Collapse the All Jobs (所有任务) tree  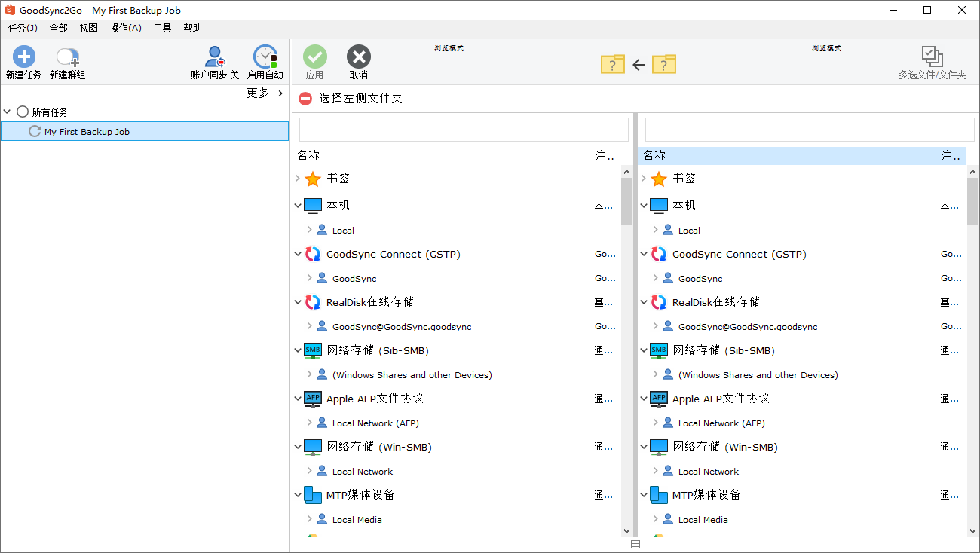[x=8, y=112]
